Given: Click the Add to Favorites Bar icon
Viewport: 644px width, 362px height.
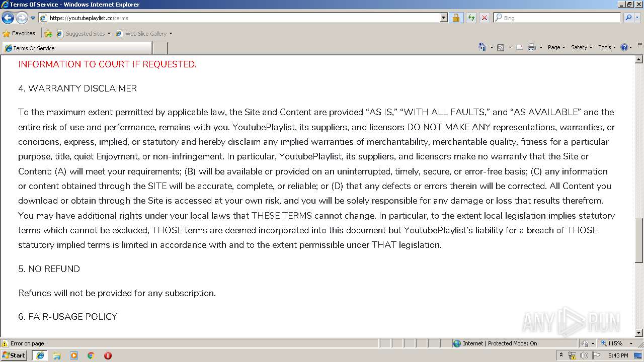Looking at the screenshot, I should 48,34.
